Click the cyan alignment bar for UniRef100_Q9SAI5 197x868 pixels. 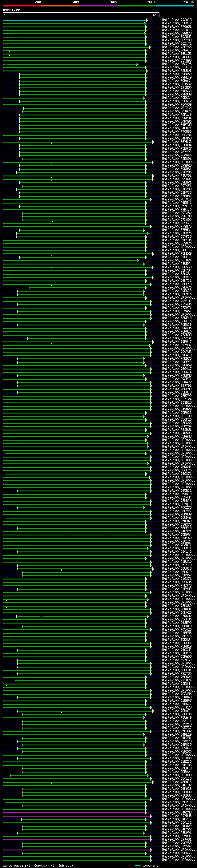click(75, 20)
